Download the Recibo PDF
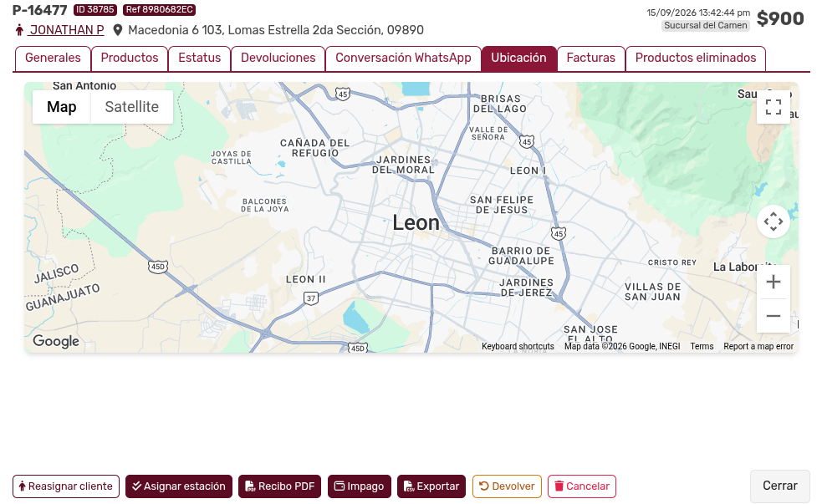Image resolution: width=822 pixels, height=504 pixels. point(280,486)
